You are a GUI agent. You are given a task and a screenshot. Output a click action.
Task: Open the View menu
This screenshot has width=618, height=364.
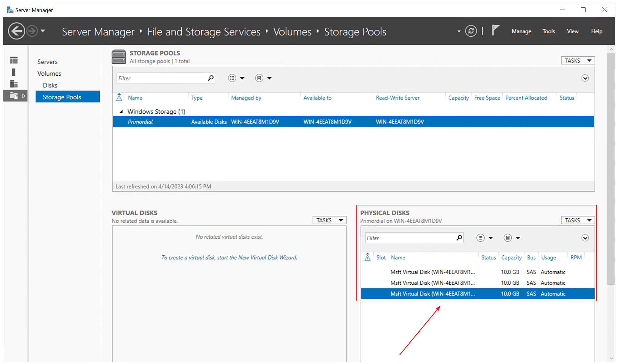coord(573,31)
